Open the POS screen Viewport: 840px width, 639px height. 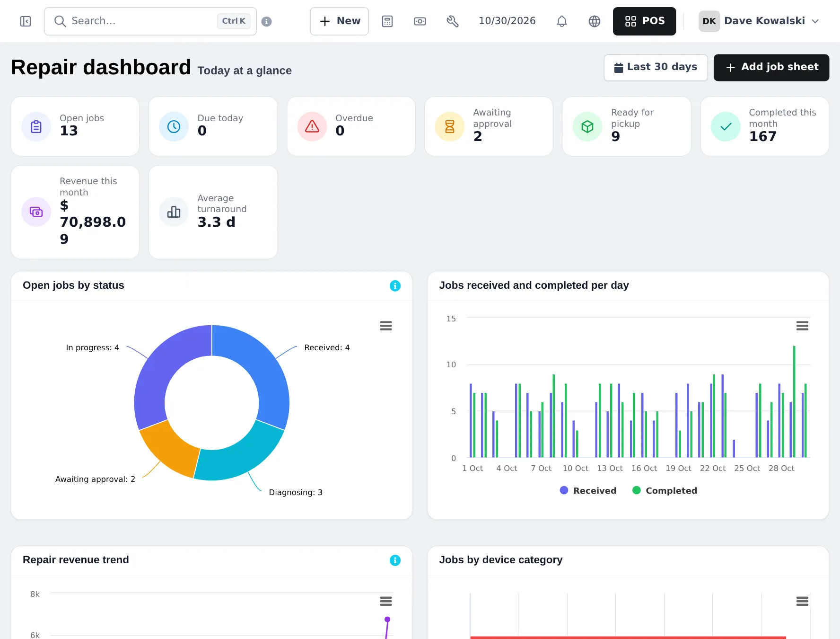(x=644, y=21)
